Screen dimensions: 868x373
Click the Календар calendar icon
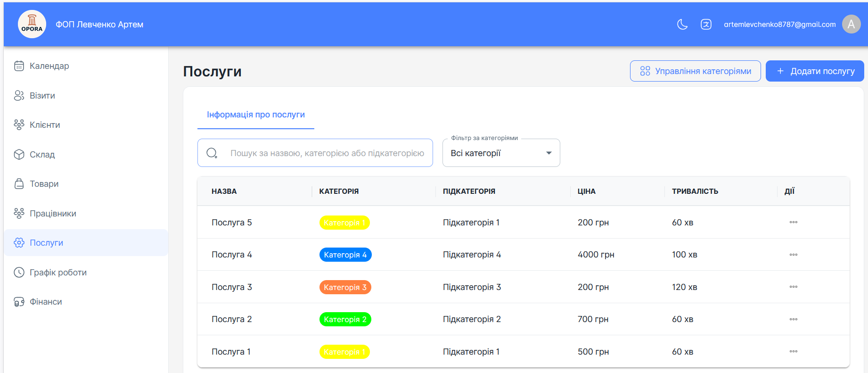click(19, 66)
